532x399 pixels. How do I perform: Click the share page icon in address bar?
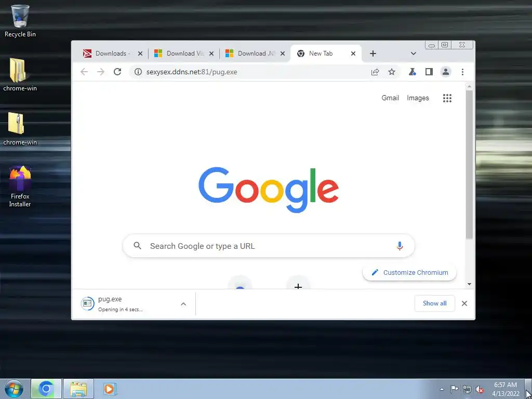375,72
